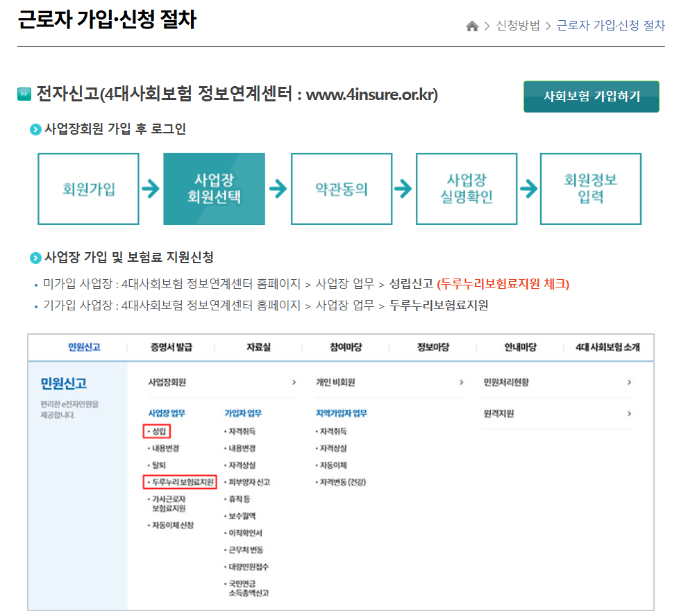Open the 증명서 발급 menu tab
Image resolution: width=679 pixels, height=616 pixels.
pos(171,347)
